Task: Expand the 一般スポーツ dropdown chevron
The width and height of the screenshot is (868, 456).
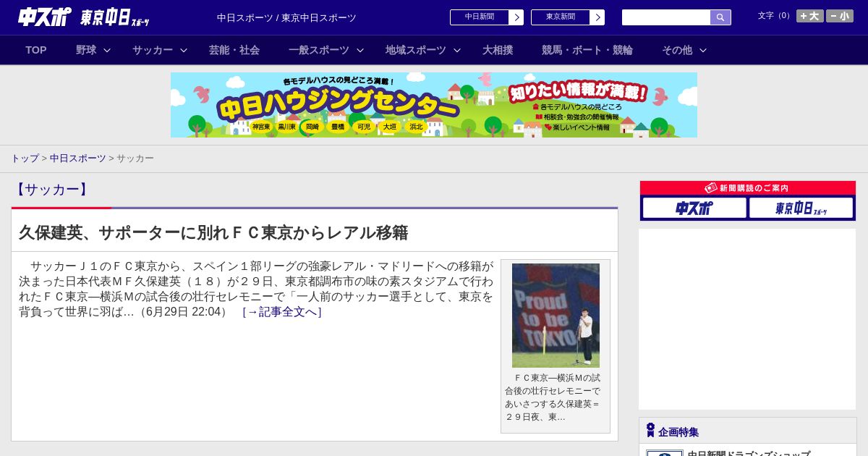Action: tap(360, 50)
